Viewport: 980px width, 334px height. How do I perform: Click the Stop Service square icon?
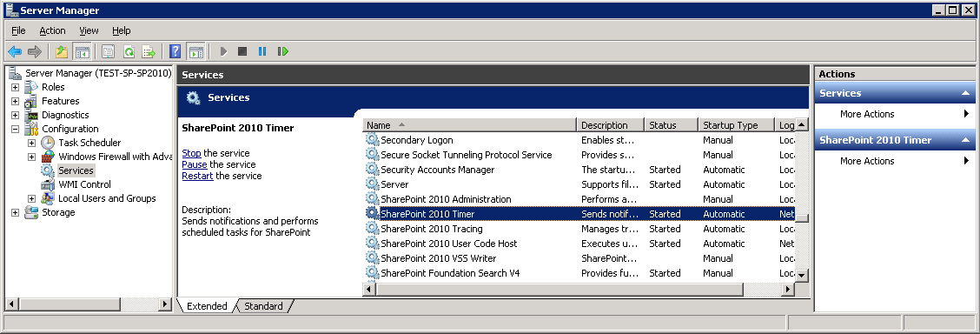click(242, 51)
